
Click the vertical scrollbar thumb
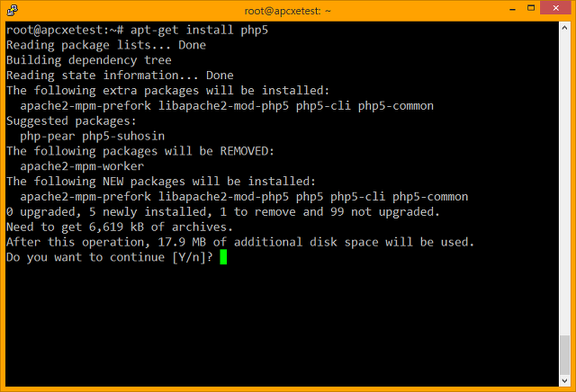564,354
